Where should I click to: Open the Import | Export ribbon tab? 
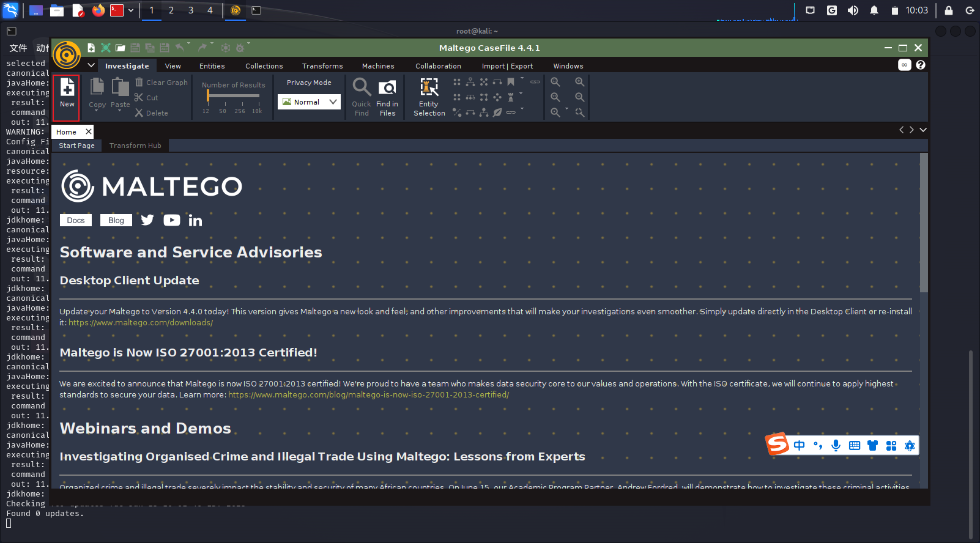(x=507, y=66)
